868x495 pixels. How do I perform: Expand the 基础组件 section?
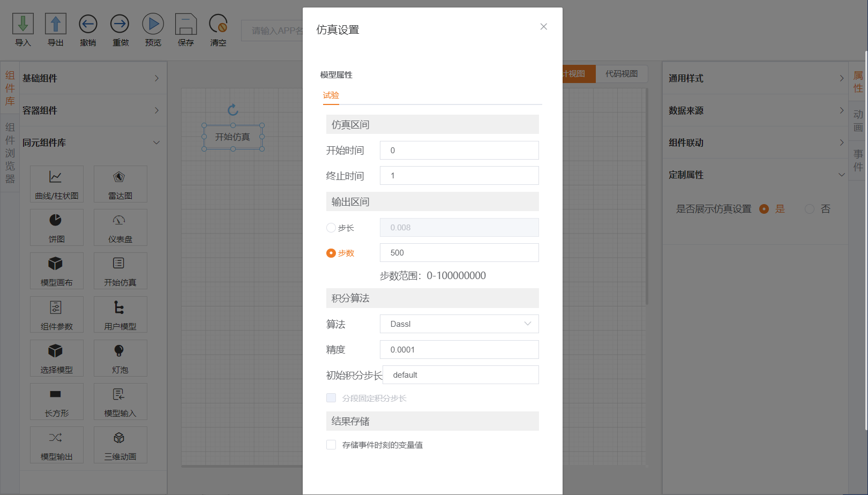click(x=93, y=78)
